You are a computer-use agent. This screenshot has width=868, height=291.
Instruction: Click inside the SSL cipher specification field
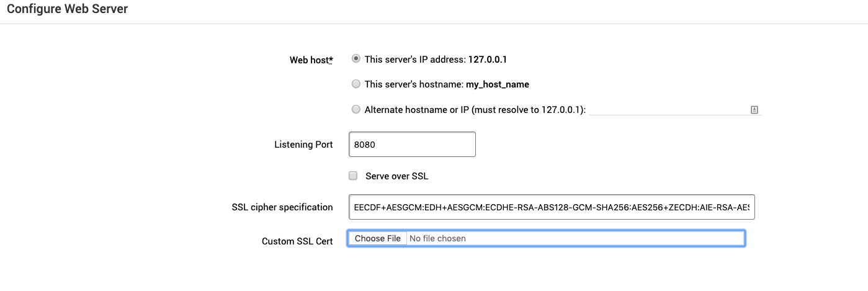[x=552, y=207]
